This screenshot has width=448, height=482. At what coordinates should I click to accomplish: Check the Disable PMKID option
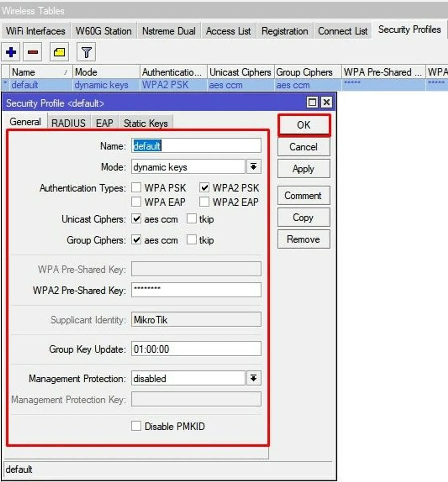click(137, 426)
